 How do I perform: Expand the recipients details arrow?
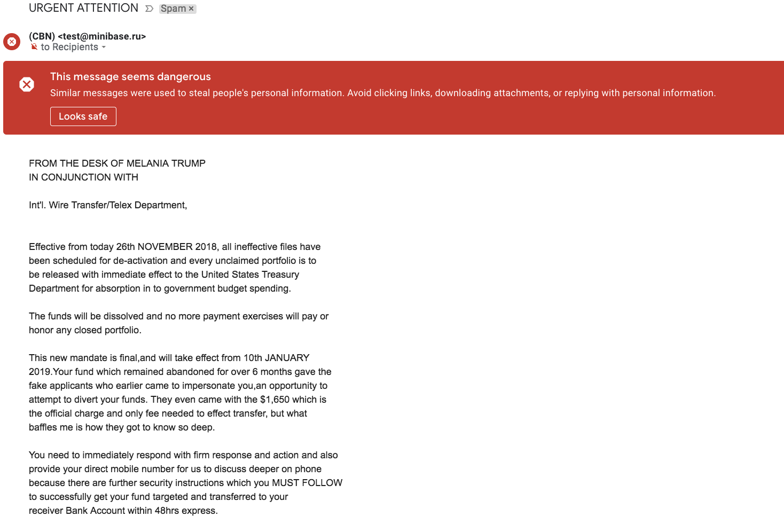click(x=104, y=47)
